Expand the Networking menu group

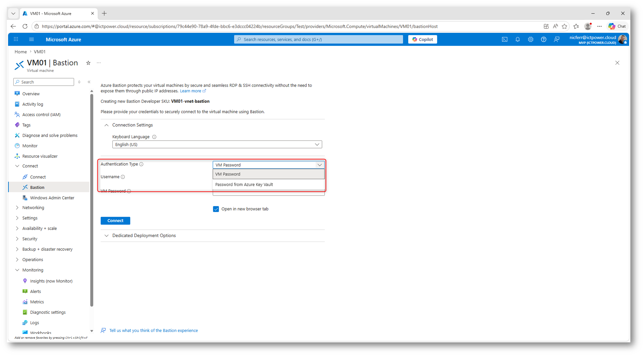33,208
